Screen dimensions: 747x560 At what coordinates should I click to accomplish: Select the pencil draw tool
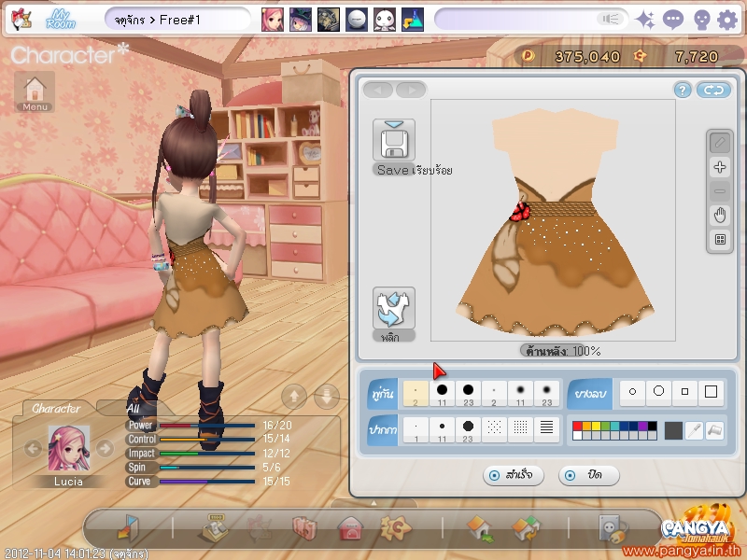click(720, 143)
